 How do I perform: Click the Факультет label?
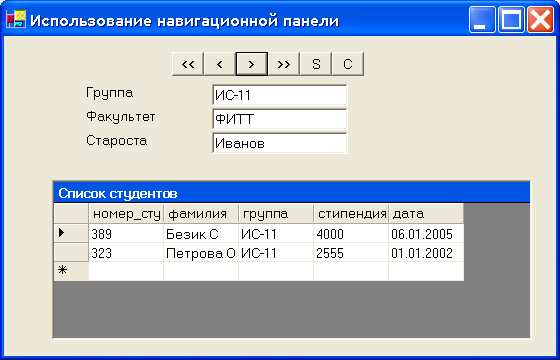121,117
